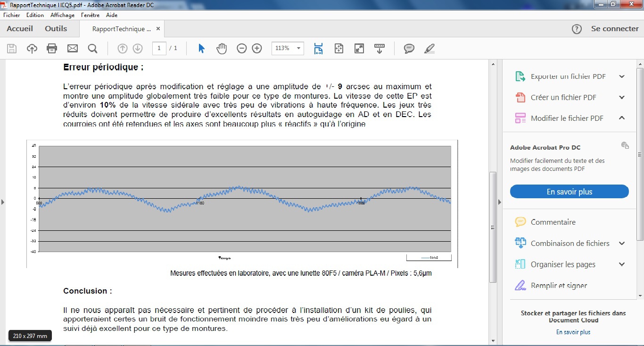The image size is (644, 346).
Task: Open the Document Cloud En savoir plus link
Action: (573, 332)
